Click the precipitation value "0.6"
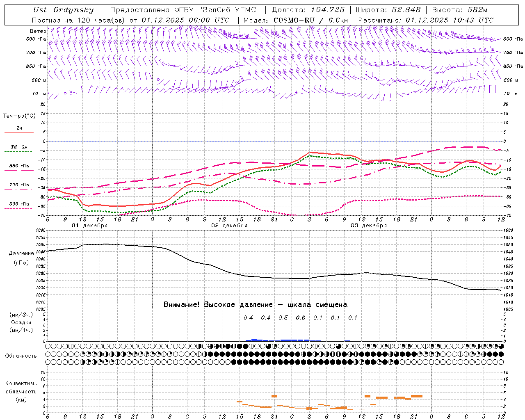 pos(300,317)
